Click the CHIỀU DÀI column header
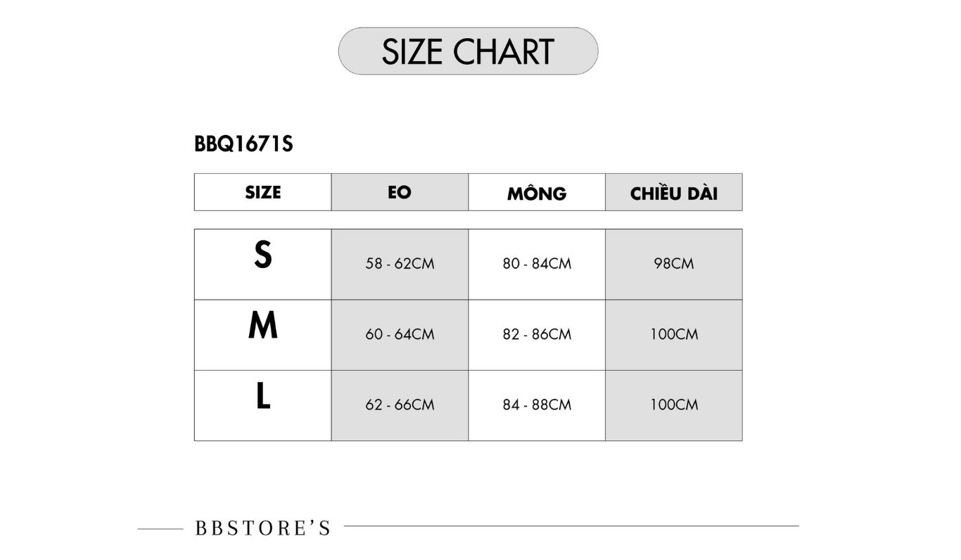The width and height of the screenshot is (961, 560). tap(673, 192)
